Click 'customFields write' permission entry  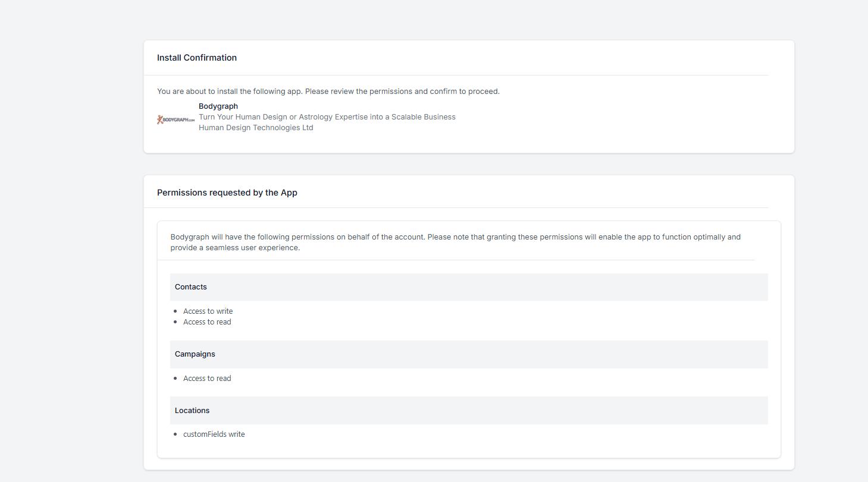[x=214, y=434]
